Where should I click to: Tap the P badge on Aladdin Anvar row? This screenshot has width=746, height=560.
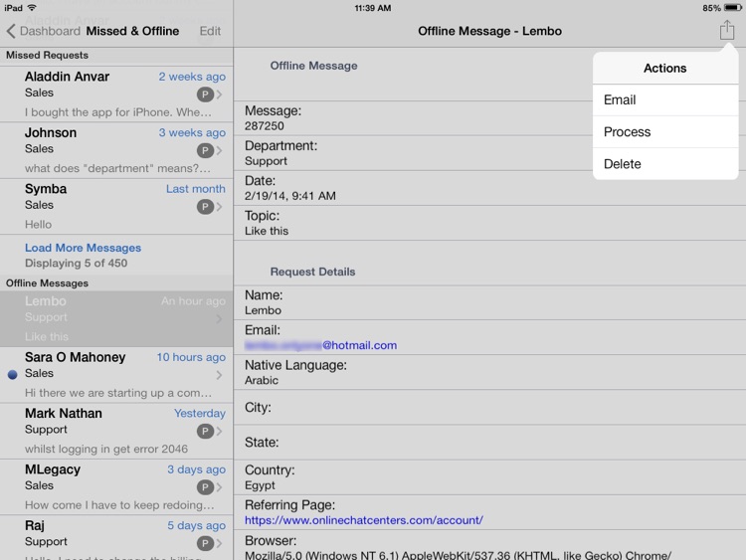pyautogui.click(x=205, y=94)
